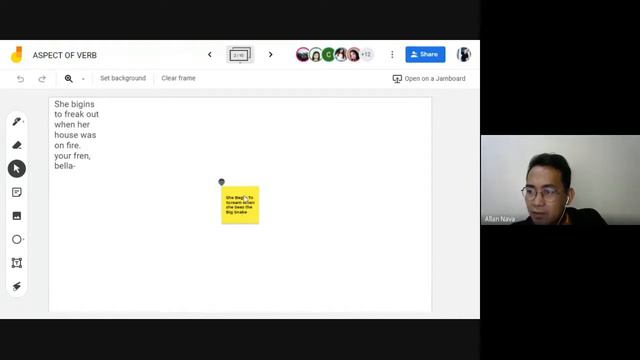Activate the Laser pointer tool
Viewport: 640px width, 360px height.
[x=17, y=286]
